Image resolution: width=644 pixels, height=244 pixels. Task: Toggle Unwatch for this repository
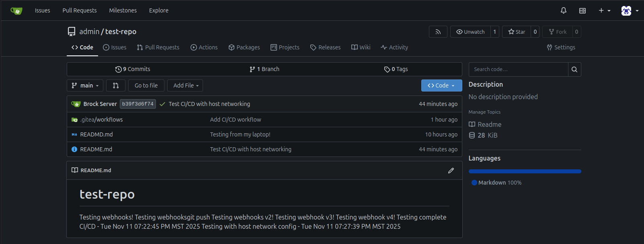point(470,32)
